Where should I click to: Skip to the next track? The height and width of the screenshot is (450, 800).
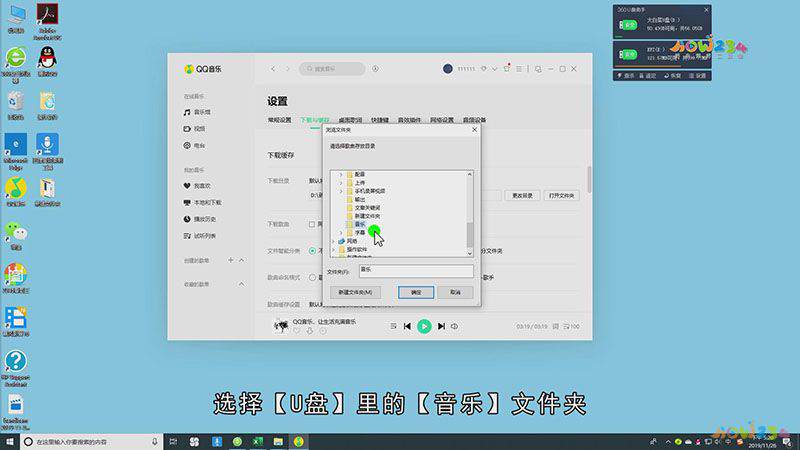point(441,327)
